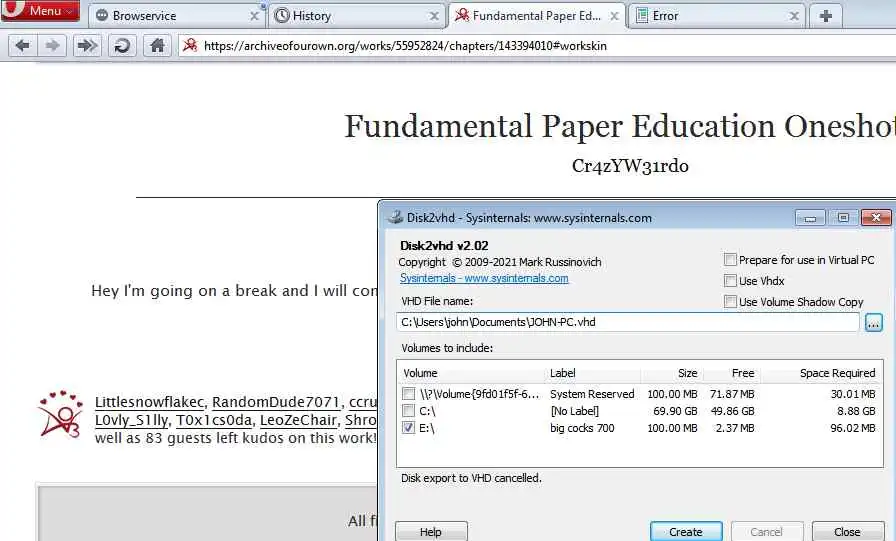Uncheck the E:\ volume checkbox
This screenshot has height=541, width=896.
[x=409, y=427]
